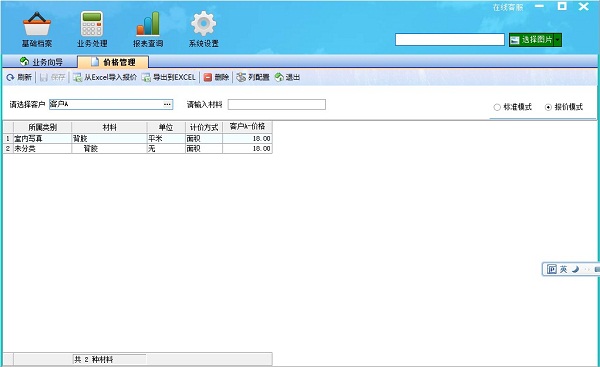Click 导出到EXCEL toolbar button

(x=169, y=77)
